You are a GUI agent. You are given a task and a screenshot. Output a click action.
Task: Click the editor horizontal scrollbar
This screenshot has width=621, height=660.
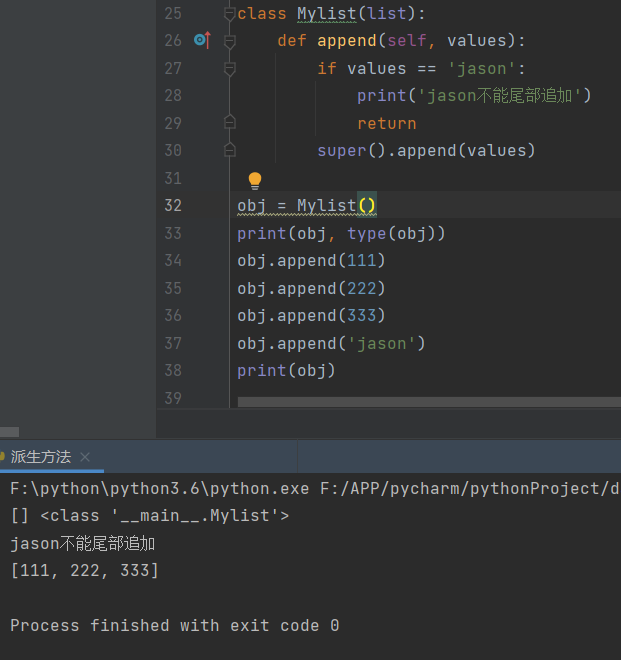[429, 402]
